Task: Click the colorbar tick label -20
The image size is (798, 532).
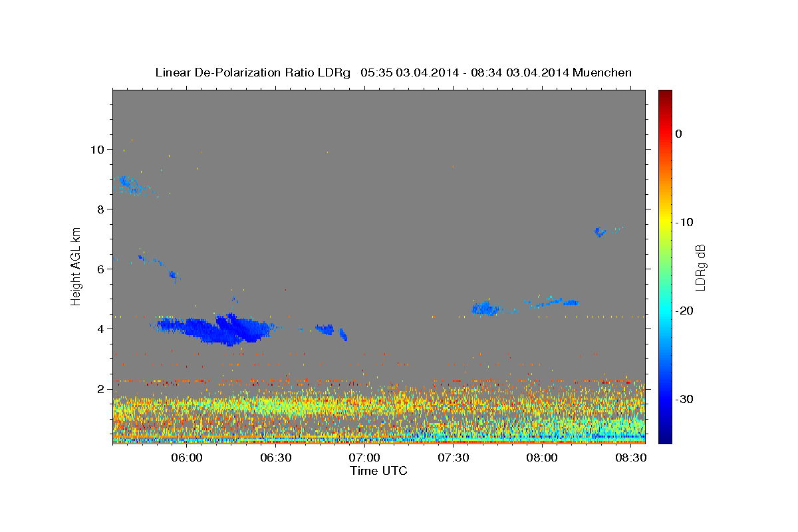Action: click(x=685, y=311)
